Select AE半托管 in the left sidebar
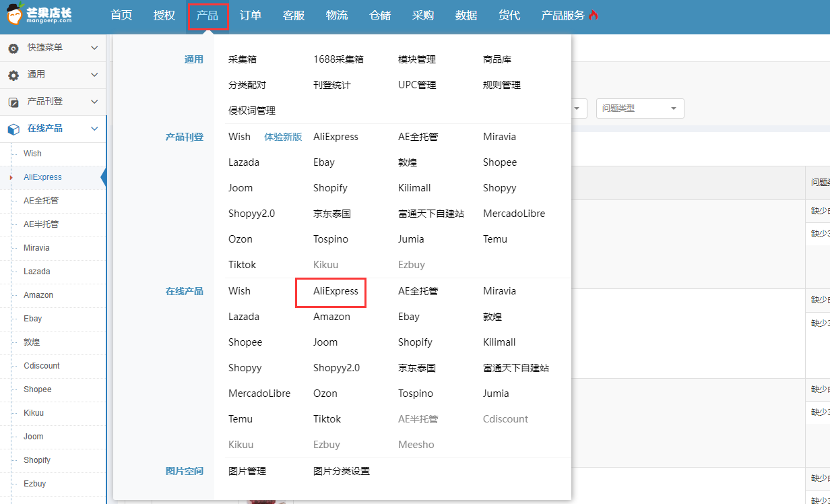 (41, 224)
